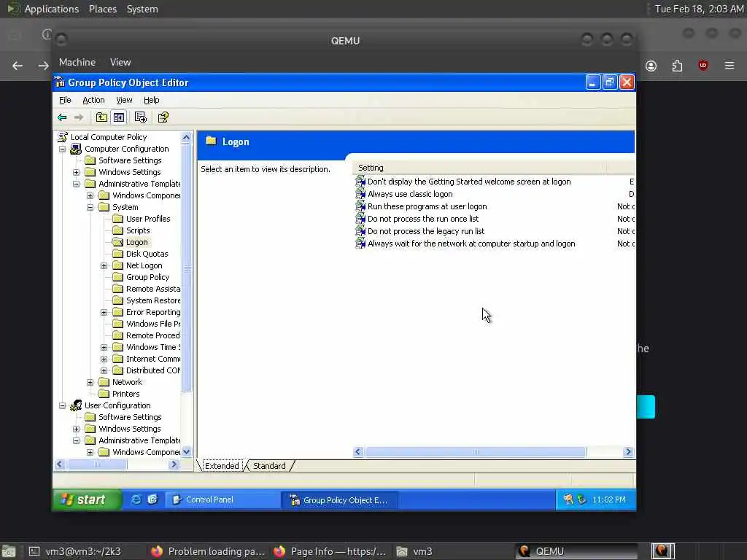The width and height of the screenshot is (747, 560).
Task: Open the Applications menu in top panel
Action: pos(52,9)
